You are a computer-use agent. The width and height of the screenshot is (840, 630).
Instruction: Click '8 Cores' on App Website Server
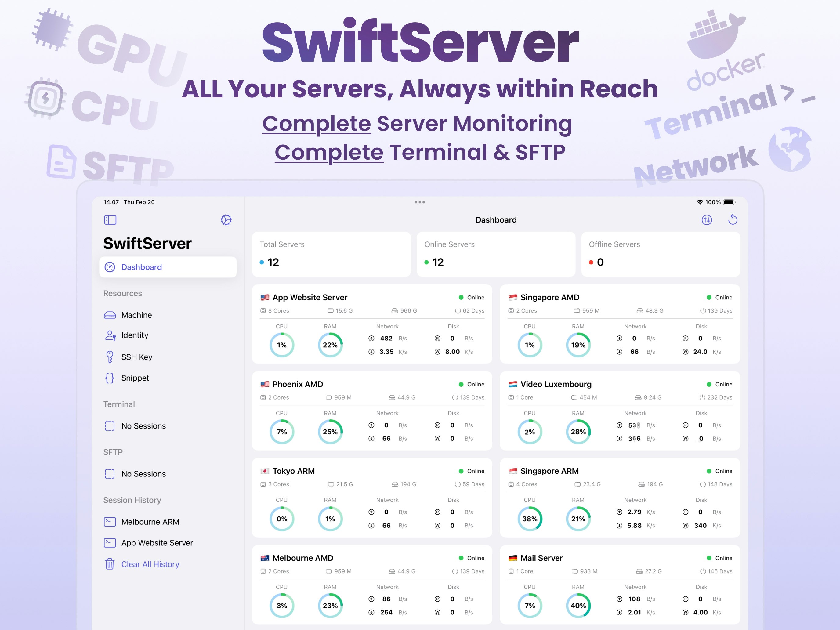click(x=275, y=311)
